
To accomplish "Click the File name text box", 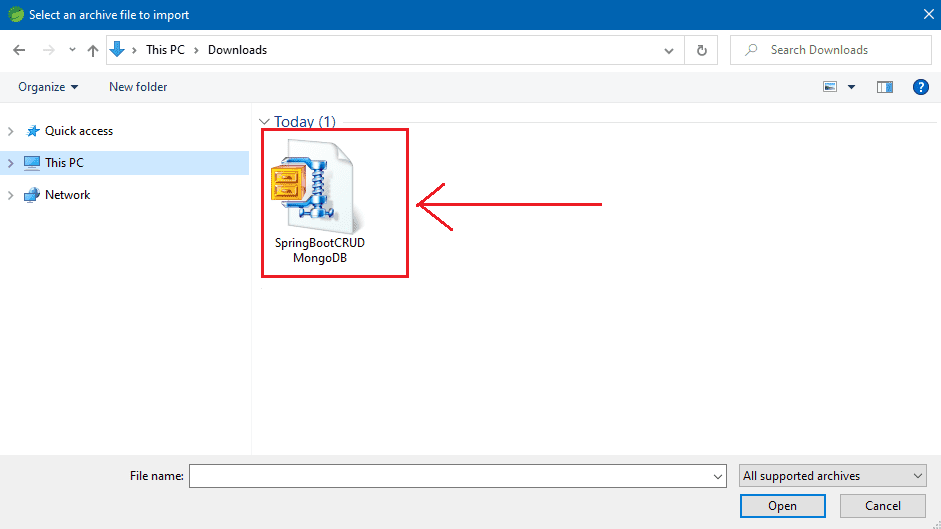I will (x=450, y=476).
